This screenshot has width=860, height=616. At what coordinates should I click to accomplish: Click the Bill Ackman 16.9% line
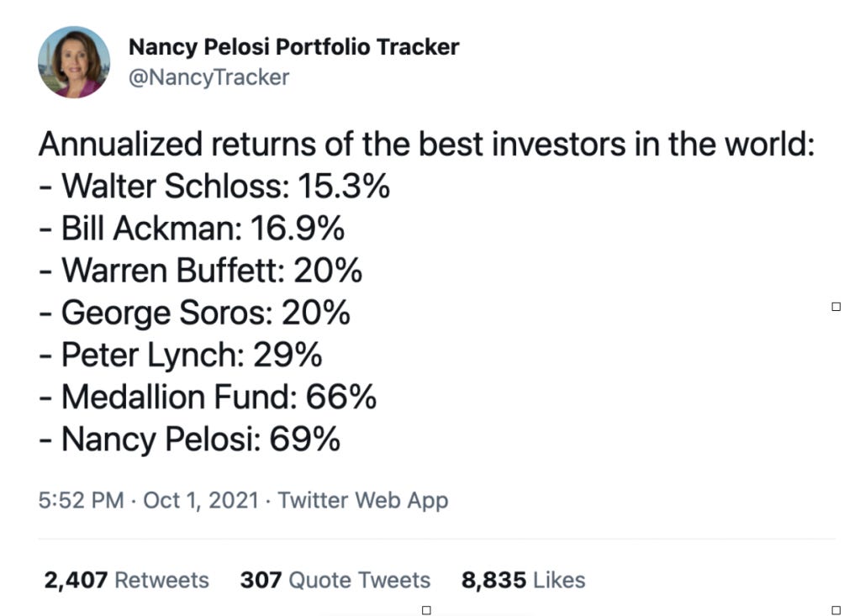pyautogui.click(x=192, y=228)
